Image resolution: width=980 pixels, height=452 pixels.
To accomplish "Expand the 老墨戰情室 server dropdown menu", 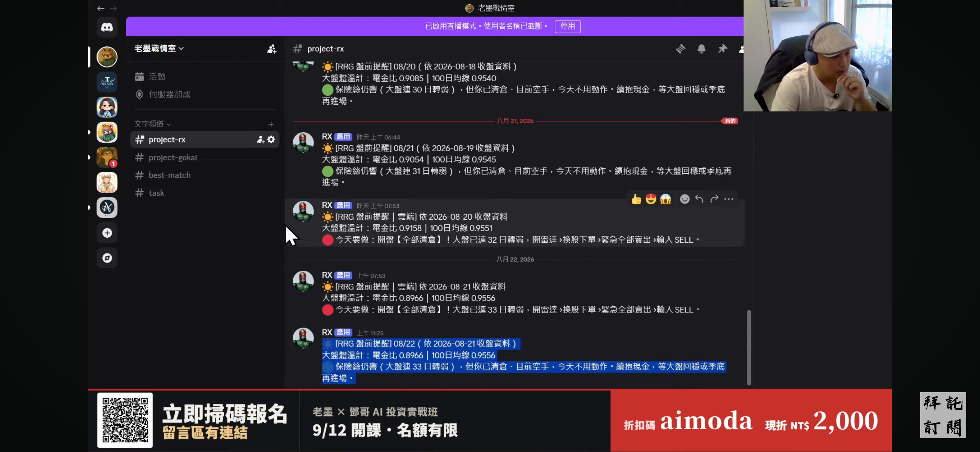I will (159, 49).
